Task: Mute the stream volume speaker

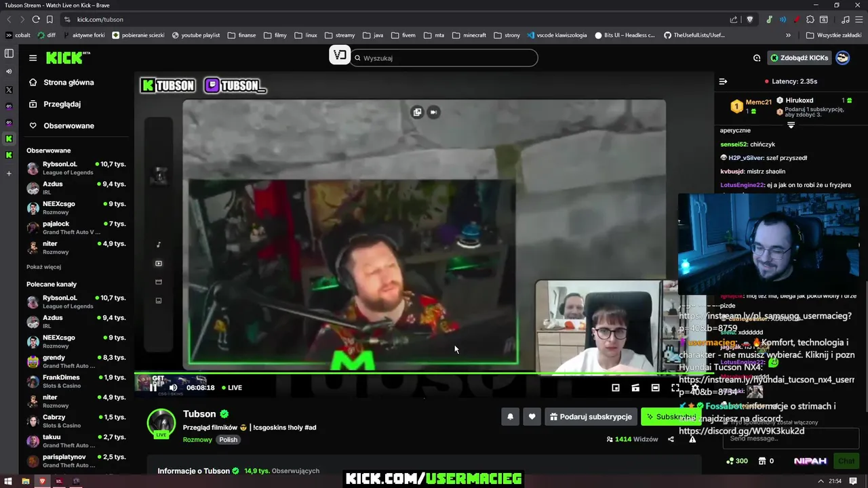Action: point(173,388)
